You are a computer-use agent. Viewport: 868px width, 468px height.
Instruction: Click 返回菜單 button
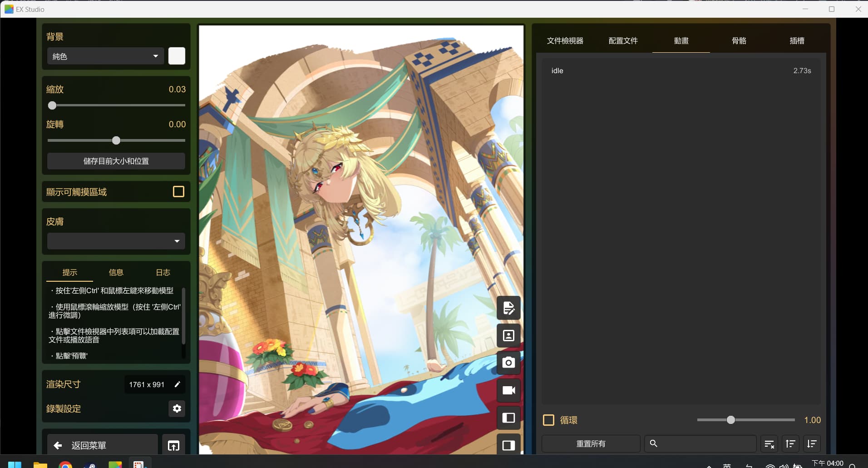[x=103, y=445]
